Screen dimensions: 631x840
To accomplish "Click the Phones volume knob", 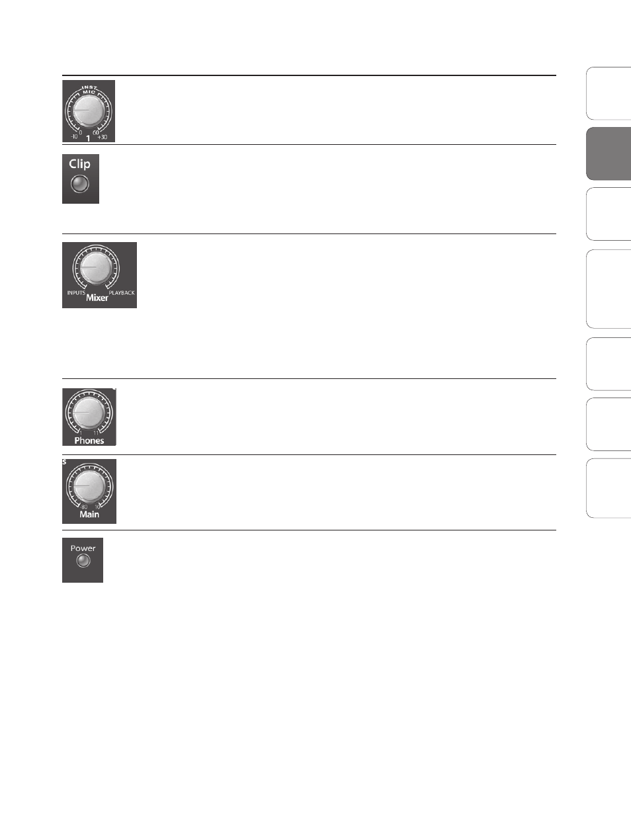I will [89, 413].
